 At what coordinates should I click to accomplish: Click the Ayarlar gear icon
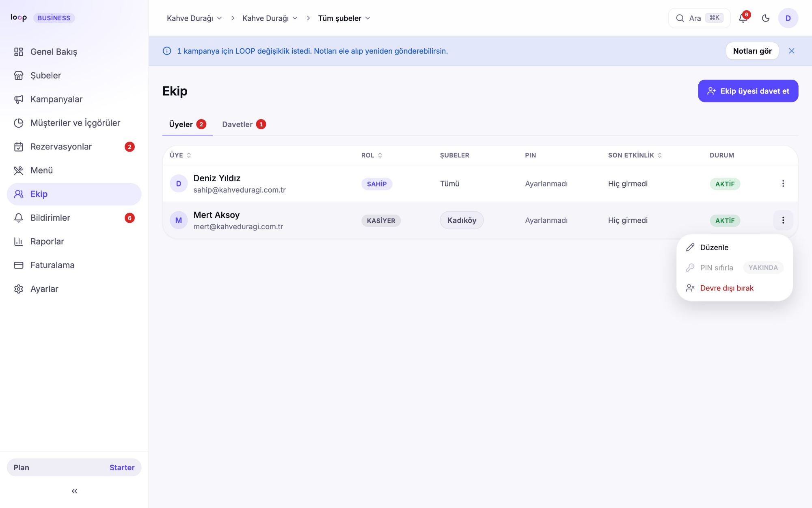tap(19, 289)
